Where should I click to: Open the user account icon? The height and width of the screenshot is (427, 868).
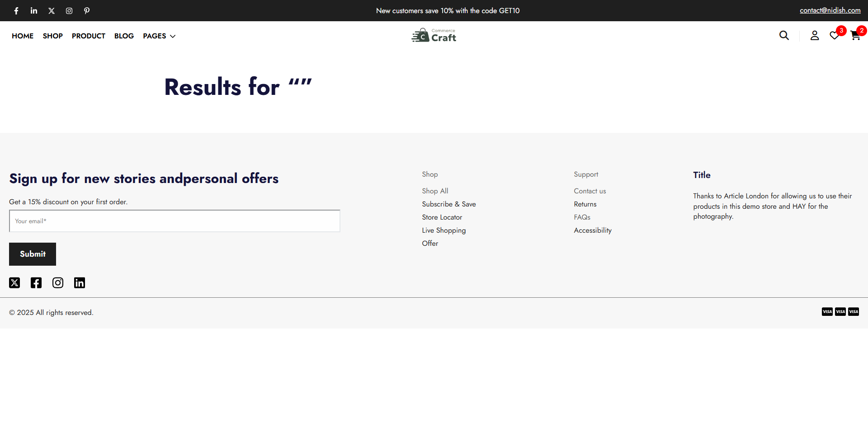(x=815, y=35)
